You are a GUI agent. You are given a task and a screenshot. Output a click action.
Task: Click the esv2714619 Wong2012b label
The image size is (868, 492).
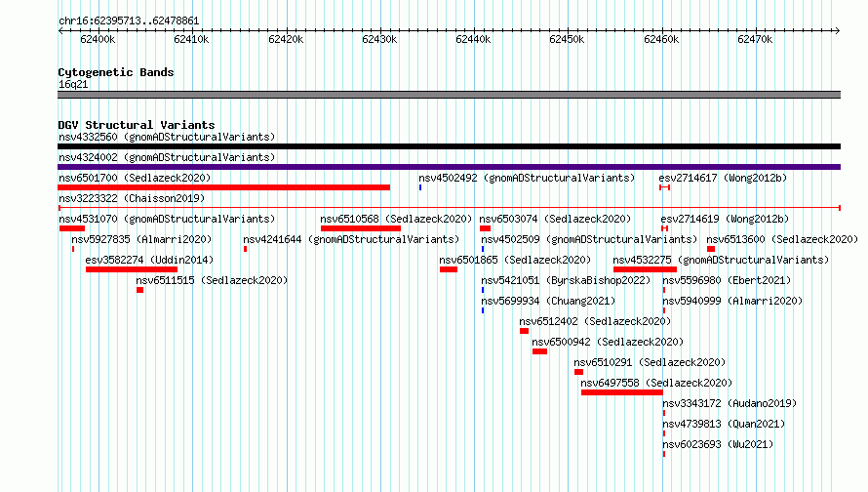point(725,219)
